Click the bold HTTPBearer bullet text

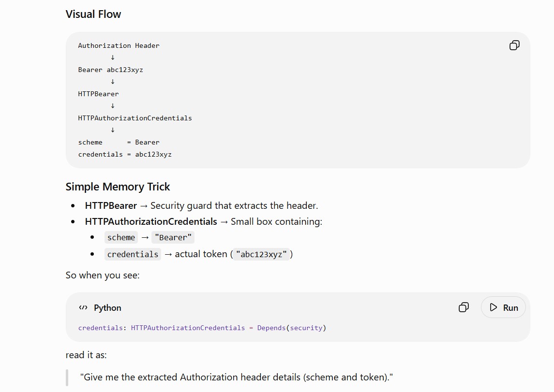pos(111,205)
